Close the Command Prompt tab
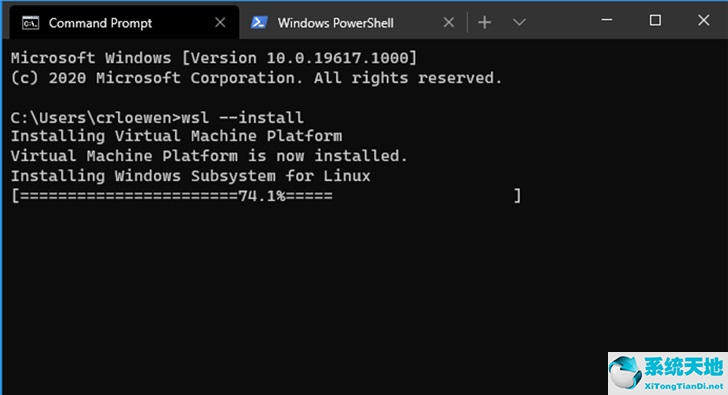This screenshot has height=395, width=728. click(x=220, y=22)
